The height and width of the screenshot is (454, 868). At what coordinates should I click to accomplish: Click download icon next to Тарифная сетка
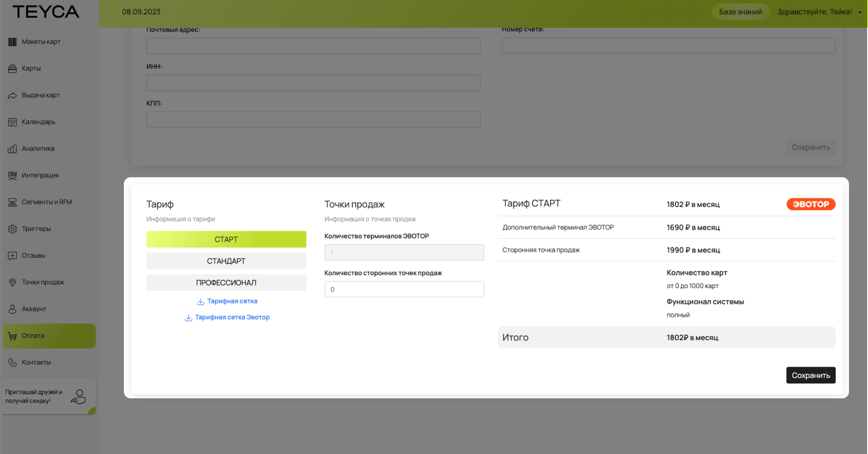pyautogui.click(x=200, y=302)
